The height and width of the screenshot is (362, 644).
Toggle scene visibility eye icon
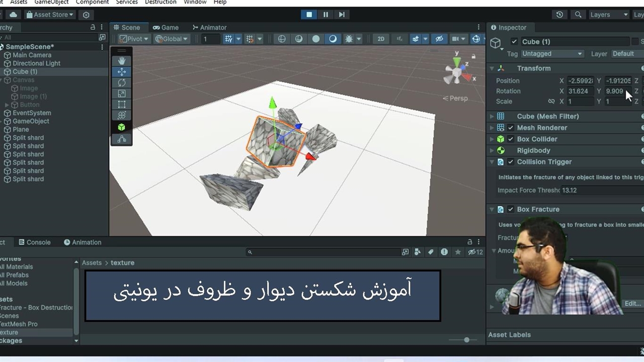(x=439, y=39)
